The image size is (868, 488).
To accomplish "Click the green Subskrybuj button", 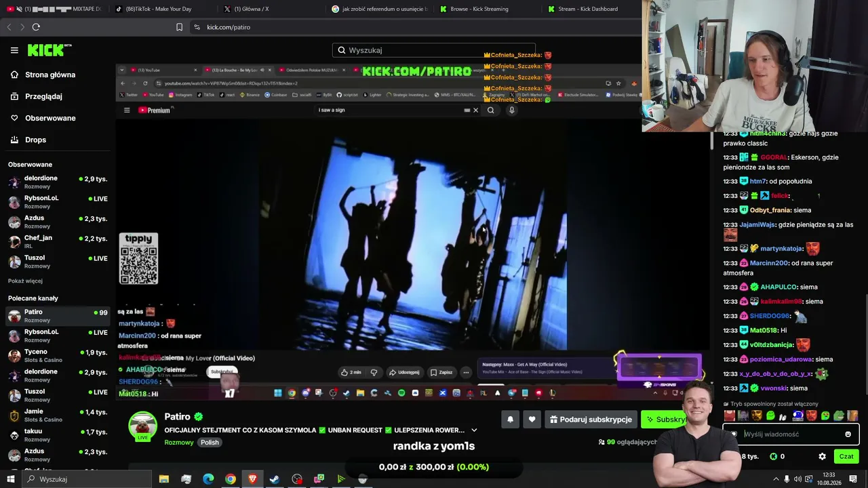I will coord(666,420).
